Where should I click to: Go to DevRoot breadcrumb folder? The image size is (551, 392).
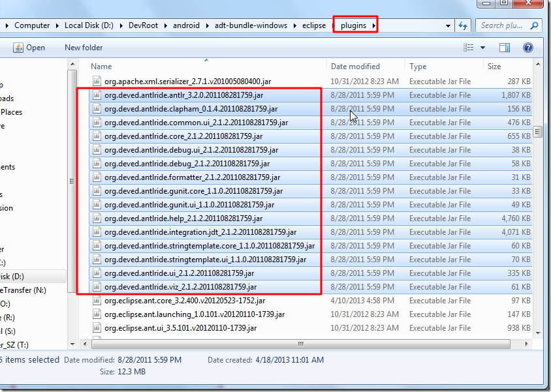click(x=143, y=25)
